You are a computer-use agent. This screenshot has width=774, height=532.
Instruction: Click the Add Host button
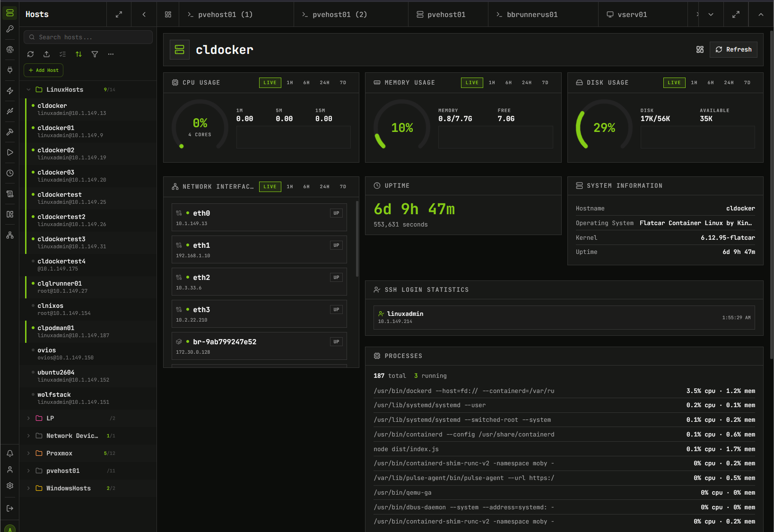point(43,70)
